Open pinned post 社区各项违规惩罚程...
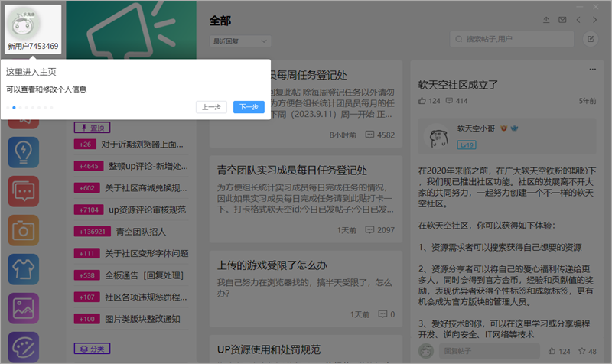Viewport: 612px width, 364px height. (x=145, y=297)
